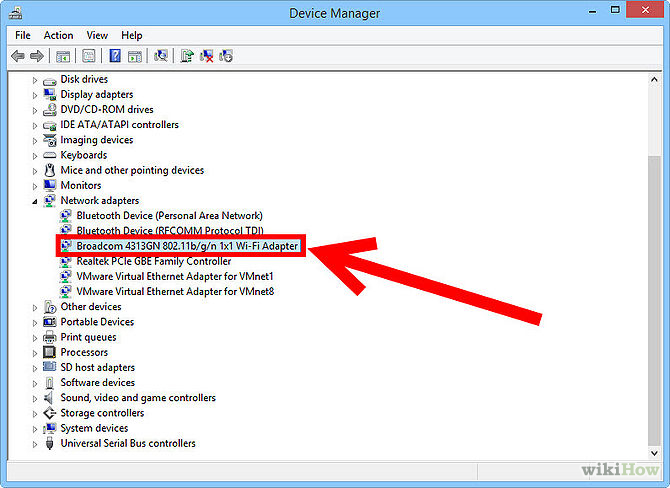
Task: Click the Keyboards category icon
Action: (50, 155)
